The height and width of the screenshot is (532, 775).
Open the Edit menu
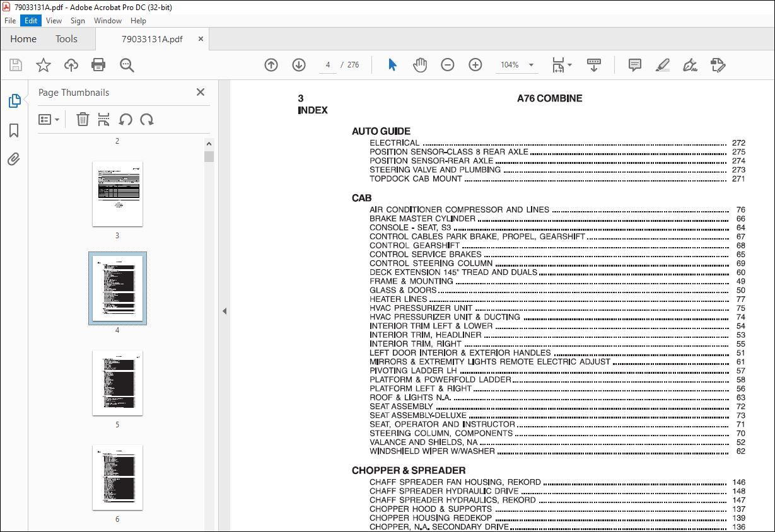tap(31, 20)
